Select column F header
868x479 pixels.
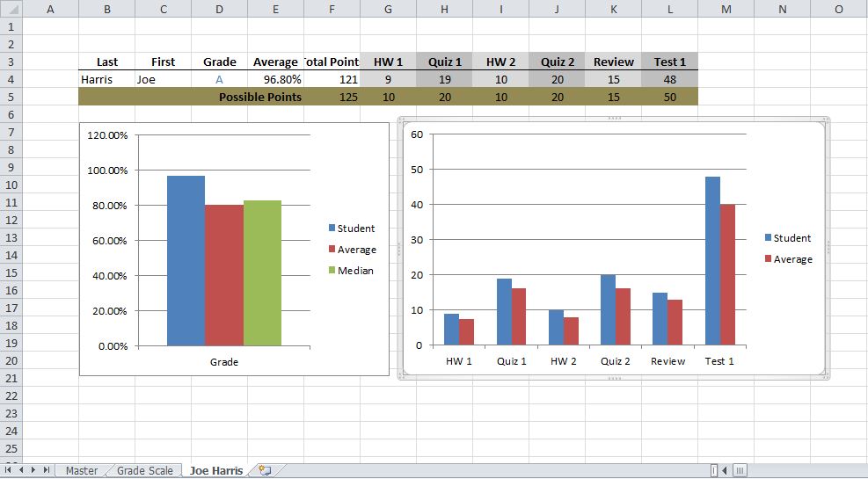click(x=332, y=9)
